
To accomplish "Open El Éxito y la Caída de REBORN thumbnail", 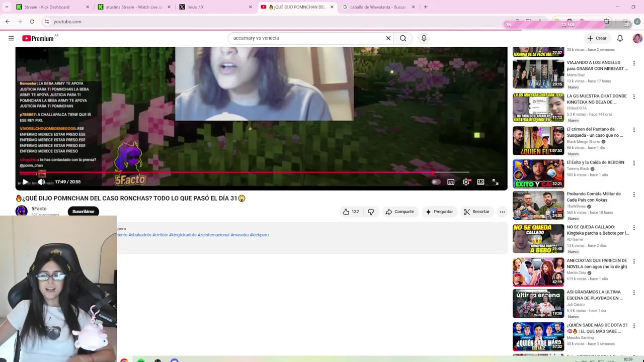I will (x=538, y=174).
